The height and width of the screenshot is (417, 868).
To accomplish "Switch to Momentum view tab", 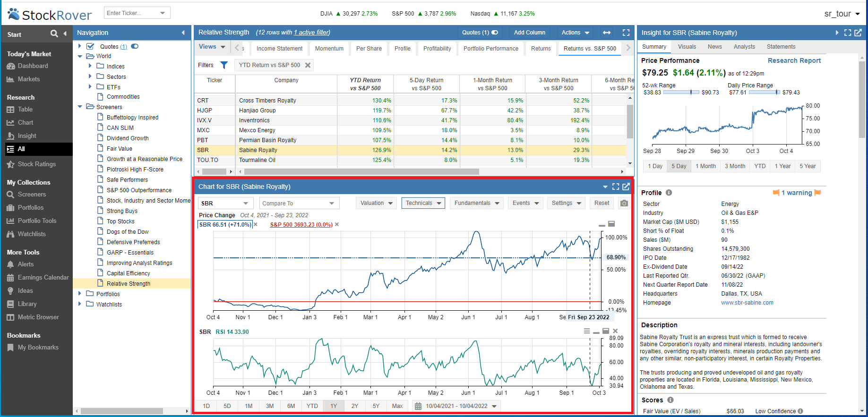I will (329, 49).
